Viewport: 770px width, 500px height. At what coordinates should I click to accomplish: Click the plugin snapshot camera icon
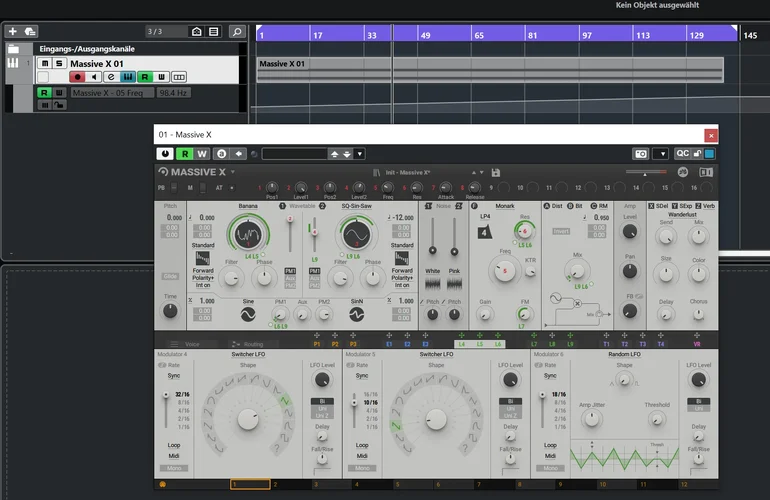click(640, 154)
